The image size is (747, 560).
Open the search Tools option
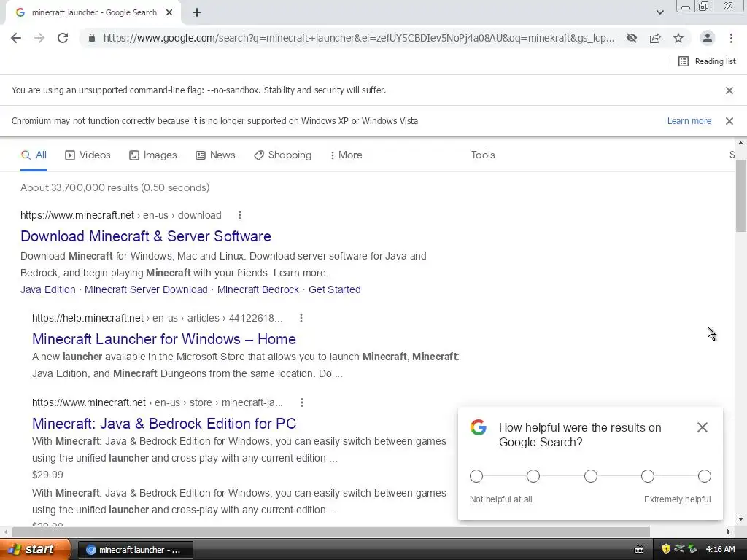[483, 155]
